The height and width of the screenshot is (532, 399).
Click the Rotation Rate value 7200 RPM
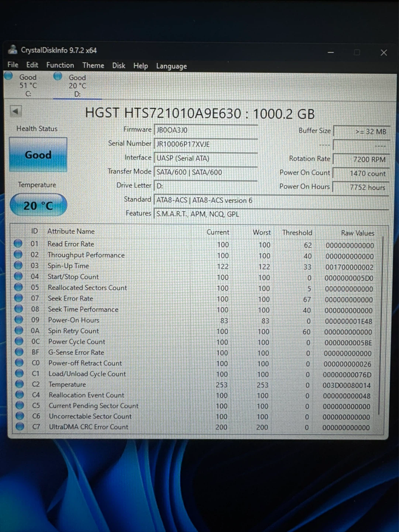362,159
